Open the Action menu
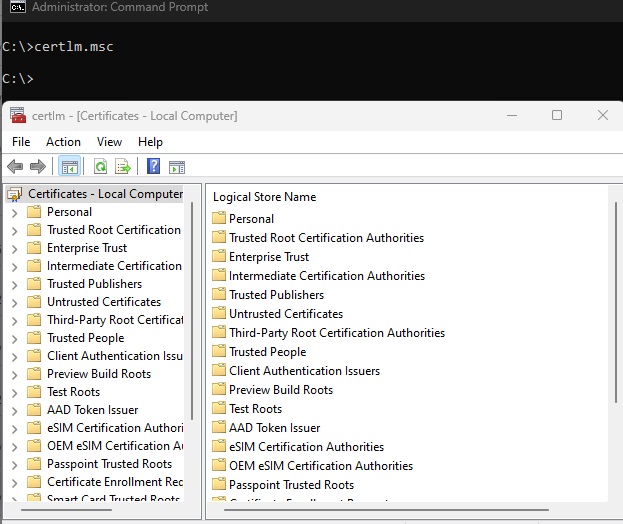The image size is (623, 524). click(63, 142)
